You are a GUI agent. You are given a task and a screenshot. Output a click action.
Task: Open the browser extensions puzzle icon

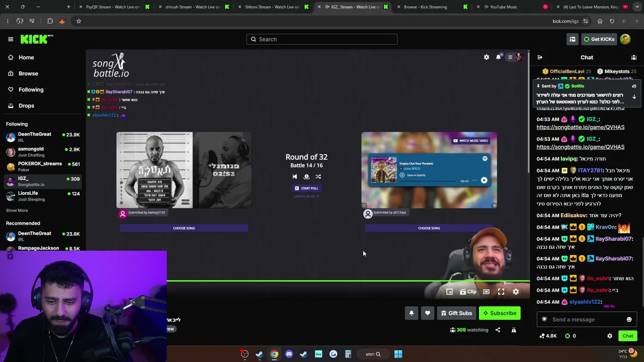click(x=50, y=21)
